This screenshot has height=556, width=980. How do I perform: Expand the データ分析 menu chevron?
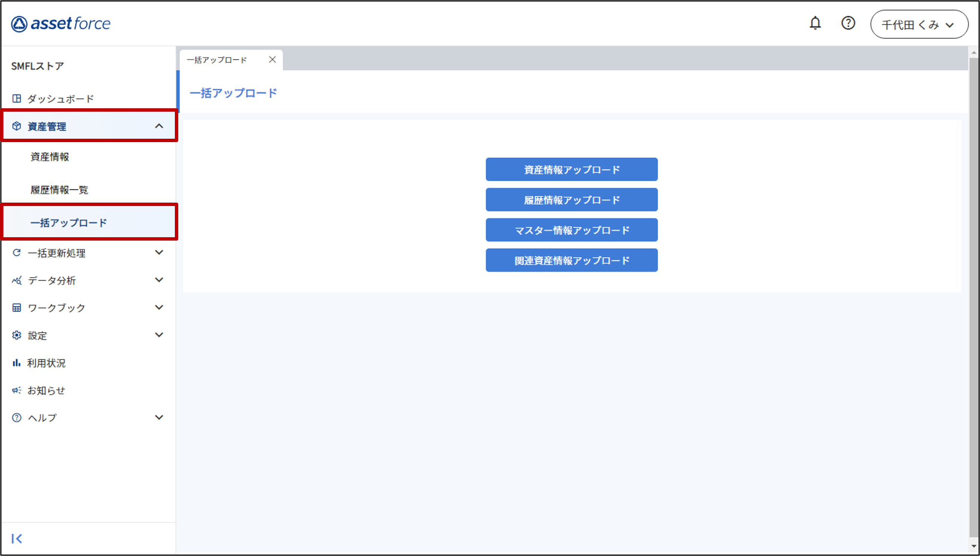[159, 280]
